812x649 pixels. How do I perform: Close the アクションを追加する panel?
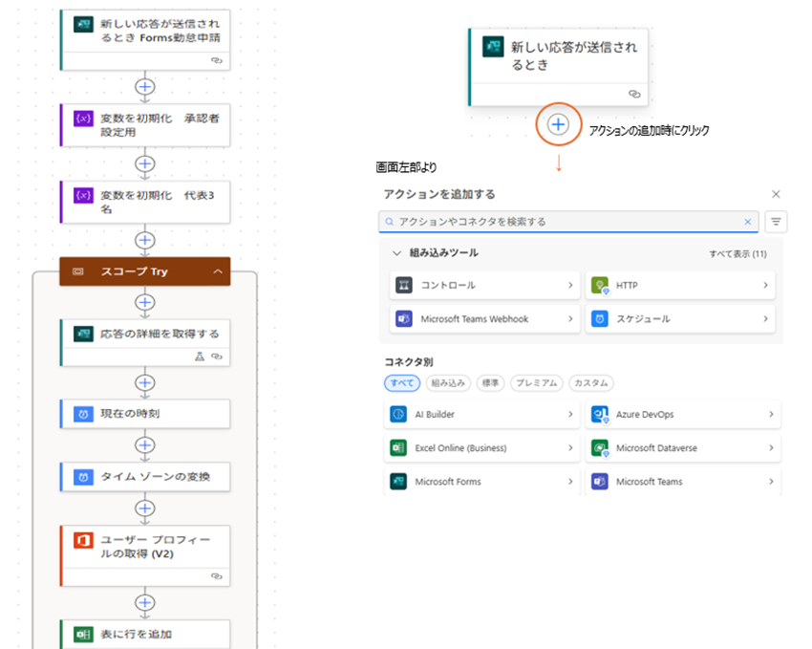point(776,194)
